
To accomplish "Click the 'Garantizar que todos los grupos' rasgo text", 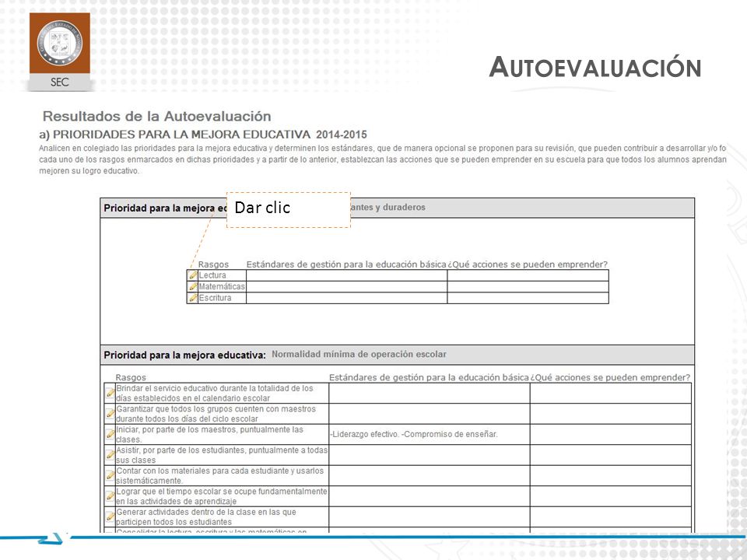I will [216, 414].
